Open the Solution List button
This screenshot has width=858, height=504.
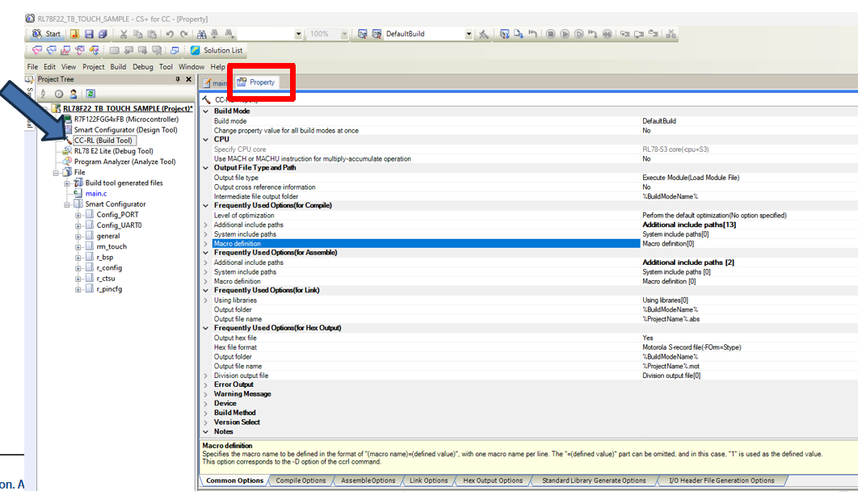[217, 50]
